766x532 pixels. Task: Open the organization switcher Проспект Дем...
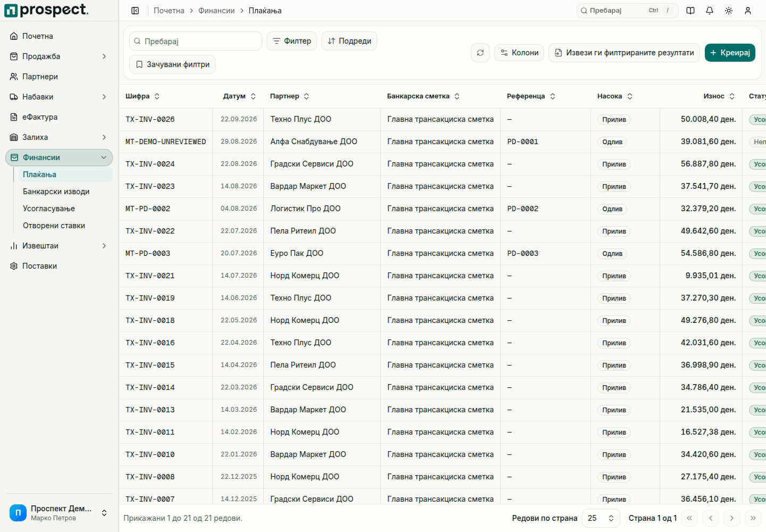[59, 513]
